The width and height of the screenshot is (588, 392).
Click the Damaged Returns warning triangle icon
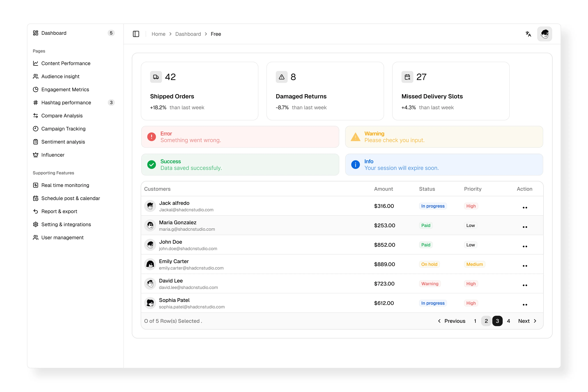(x=282, y=77)
